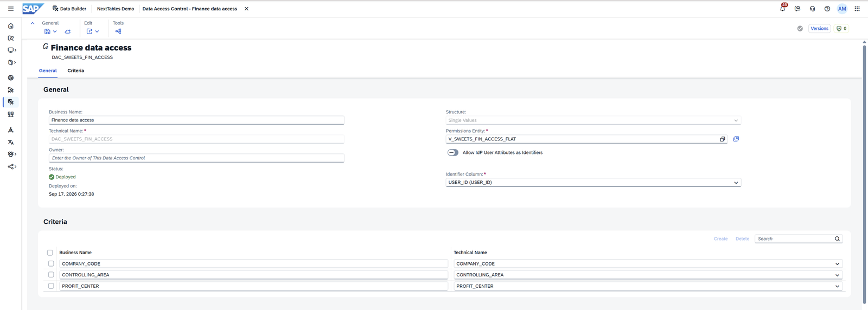
Task: Select Data Access Control - Finance data access tab
Action: pos(190,9)
